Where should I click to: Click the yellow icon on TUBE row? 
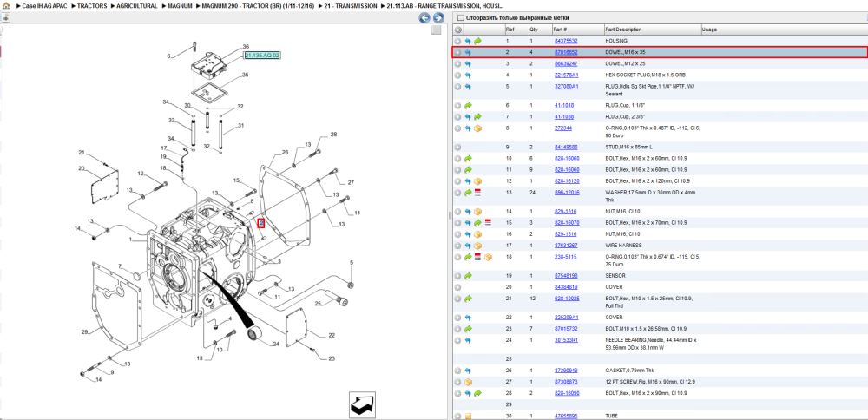pos(468,417)
